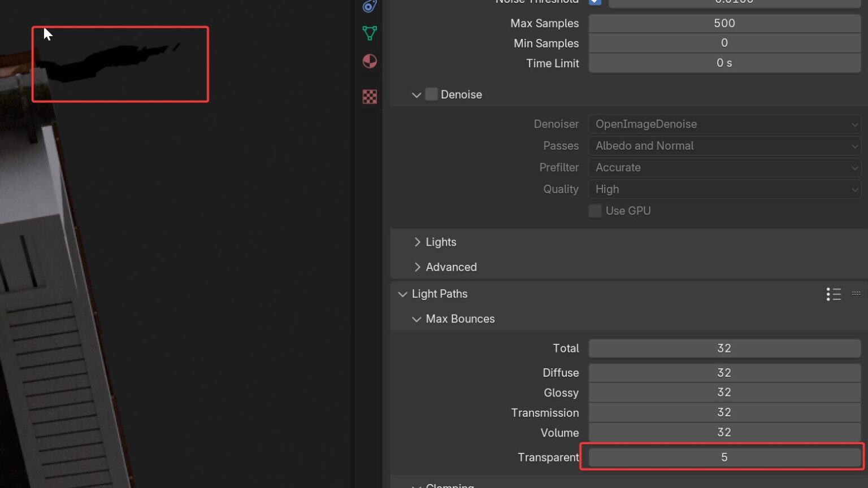Image resolution: width=868 pixels, height=488 pixels.
Task: Select the Time Limit field
Action: [x=724, y=63]
